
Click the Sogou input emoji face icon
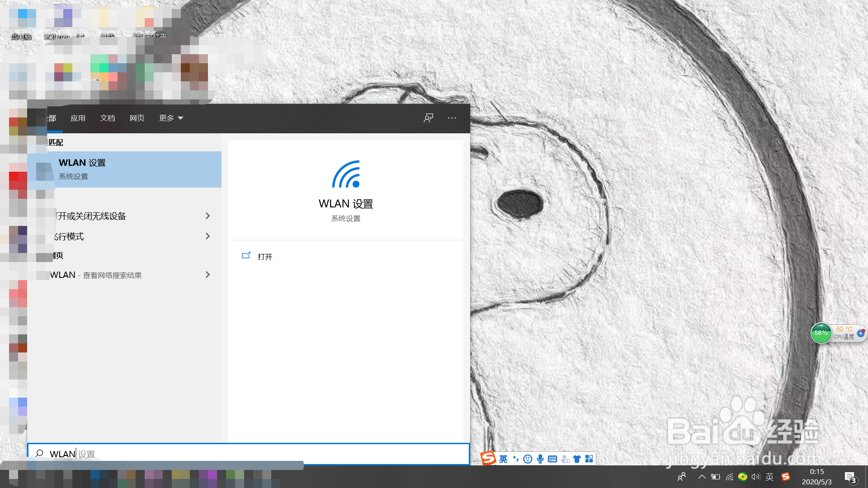pyautogui.click(x=528, y=459)
